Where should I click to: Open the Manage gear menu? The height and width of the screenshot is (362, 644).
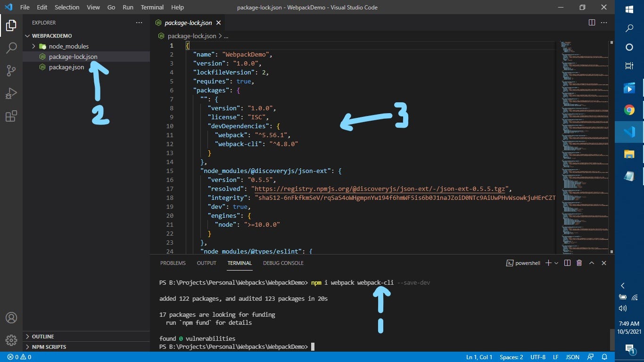(11, 340)
